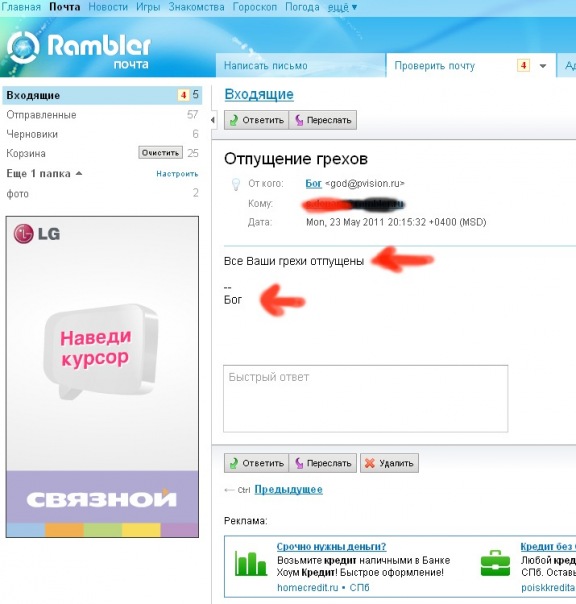Viewport: 576px width, 604px height.
Task: Click the Rambler globe logo icon
Action: [x=23, y=47]
